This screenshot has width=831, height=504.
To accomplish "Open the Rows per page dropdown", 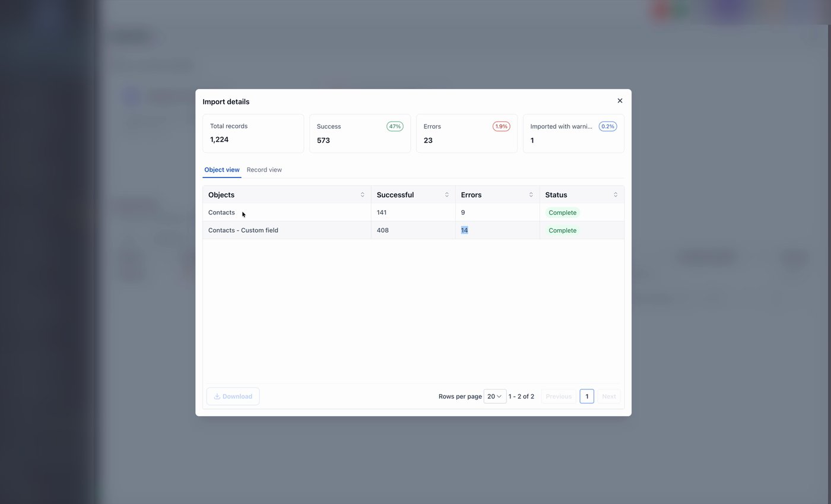I will coord(494,396).
